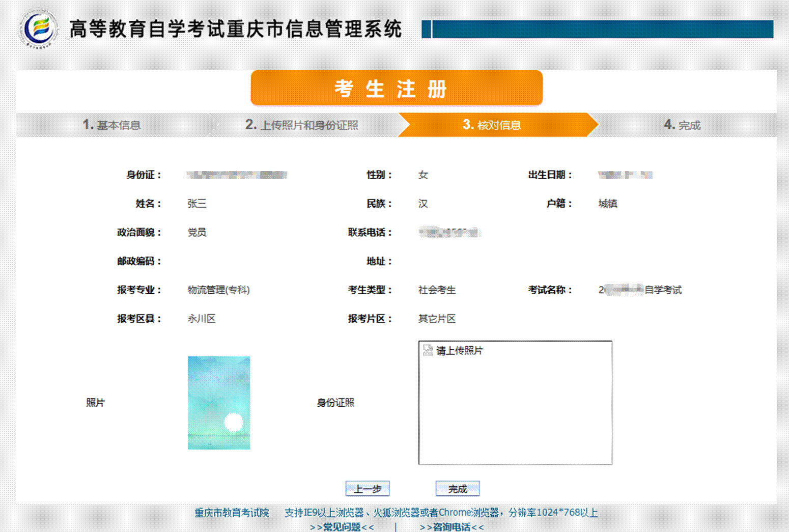
Task: Click the blurred ID number value
Action: [x=237, y=175]
